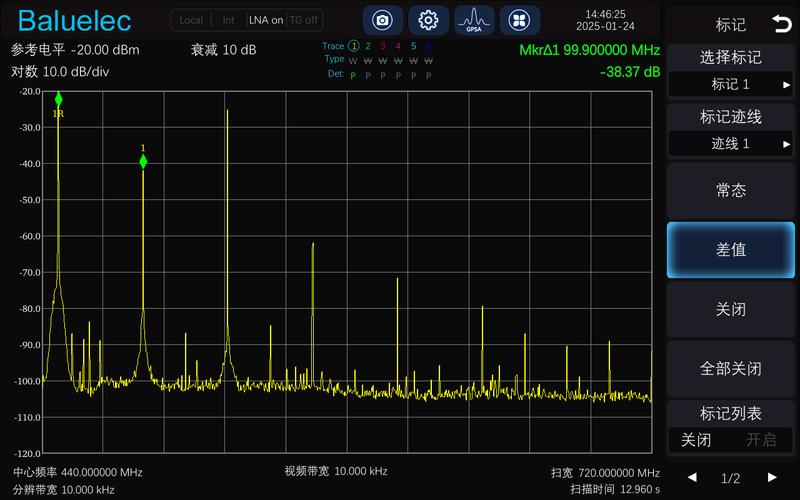Set marker list to 关闭
800x500 pixels.
pos(696,440)
